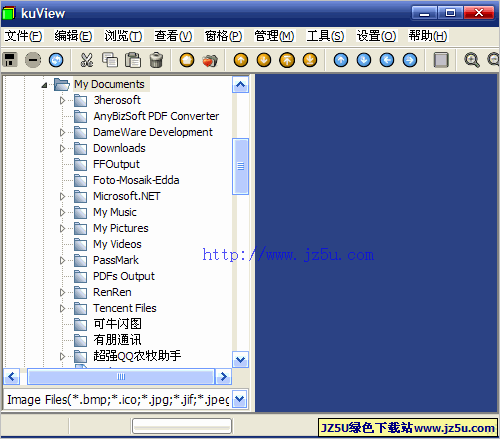Click the gray minus circle toolbar icon
Screen dimensions: 500x439
tap(33, 60)
